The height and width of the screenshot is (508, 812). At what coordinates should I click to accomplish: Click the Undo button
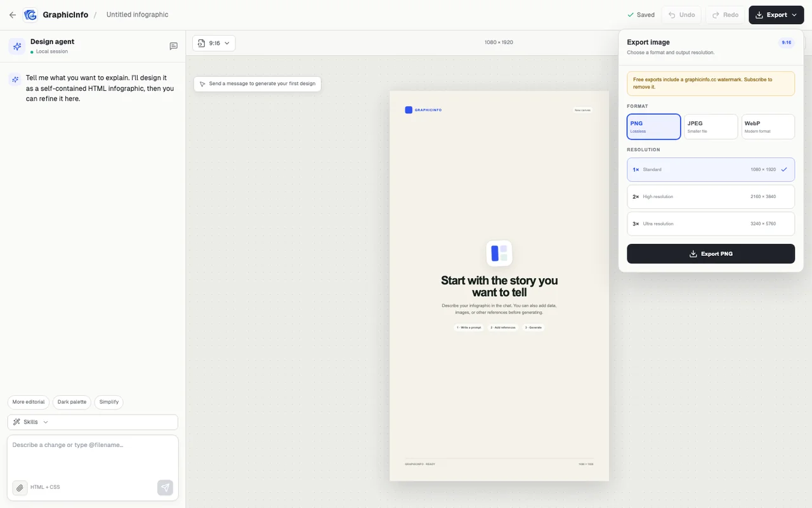(x=682, y=15)
